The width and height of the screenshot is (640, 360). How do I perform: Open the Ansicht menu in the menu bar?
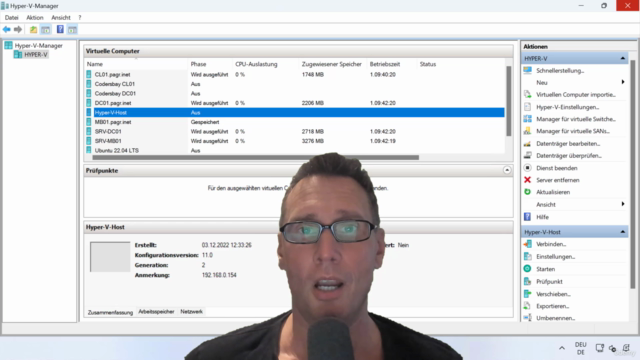click(x=61, y=18)
